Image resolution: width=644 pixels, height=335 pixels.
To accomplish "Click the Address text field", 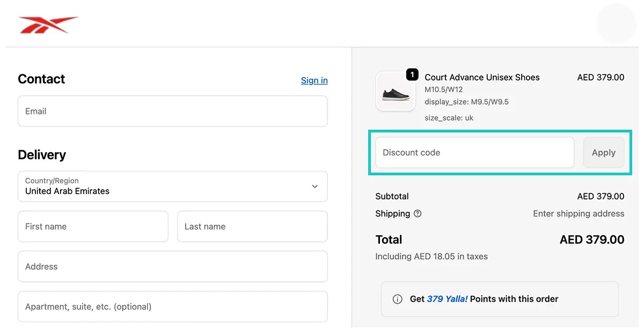I will [x=173, y=266].
